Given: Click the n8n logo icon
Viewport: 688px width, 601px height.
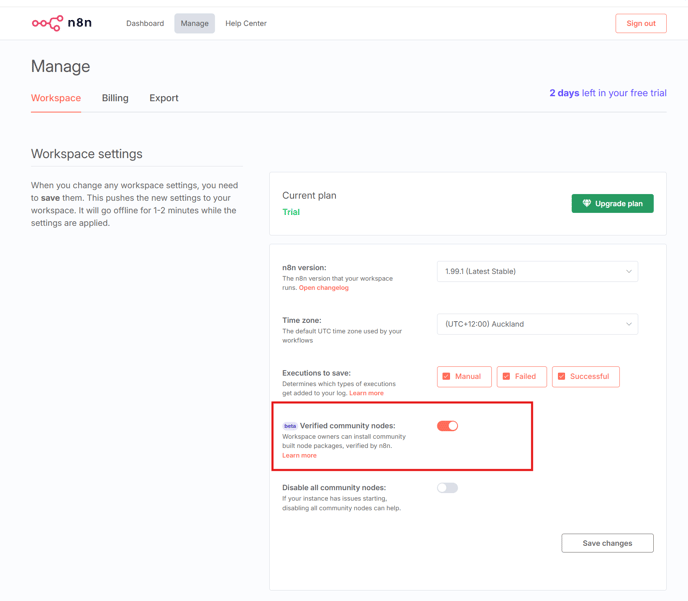Looking at the screenshot, I should click(x=47, y=23).
